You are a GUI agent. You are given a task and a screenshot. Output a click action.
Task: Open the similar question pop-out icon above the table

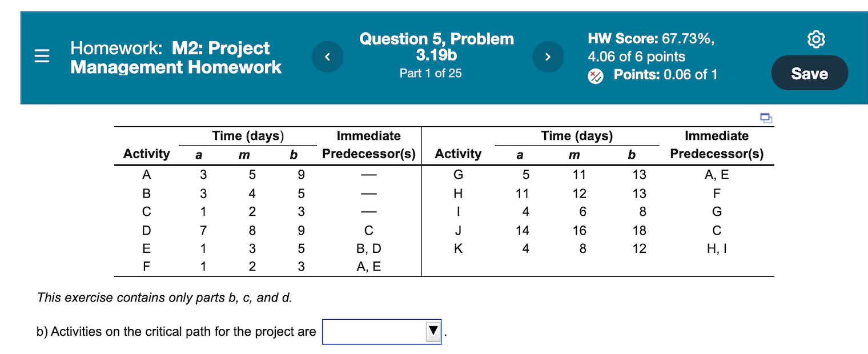(x=766, y=118)
